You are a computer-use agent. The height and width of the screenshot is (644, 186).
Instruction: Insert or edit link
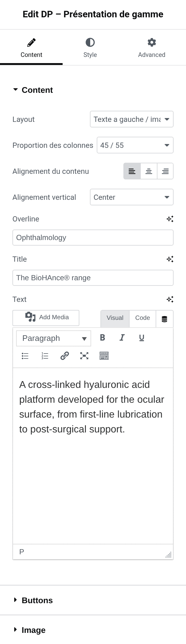point(64,356)
